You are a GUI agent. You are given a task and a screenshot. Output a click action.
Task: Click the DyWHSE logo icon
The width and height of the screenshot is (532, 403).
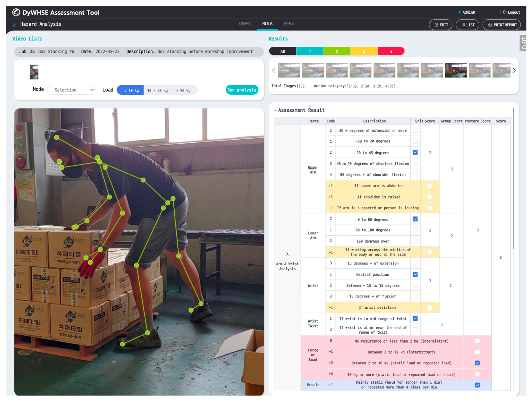(x=16, y=12)
